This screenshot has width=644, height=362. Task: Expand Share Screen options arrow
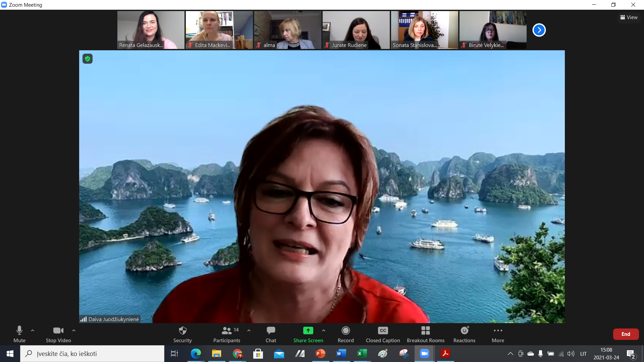[x=324, y=330]
